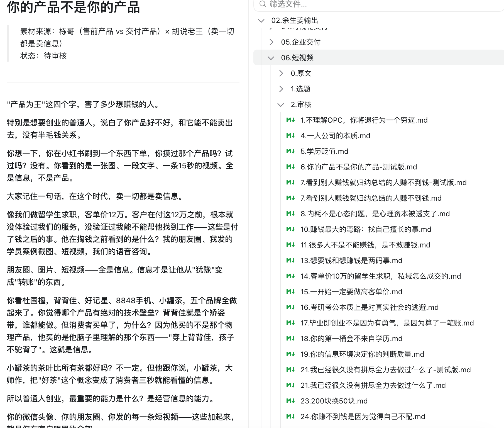Click markdown icon of 5.学历贬值.md
Image resolution: width=504 pixels, height=428 pixels.
(290, 151)
